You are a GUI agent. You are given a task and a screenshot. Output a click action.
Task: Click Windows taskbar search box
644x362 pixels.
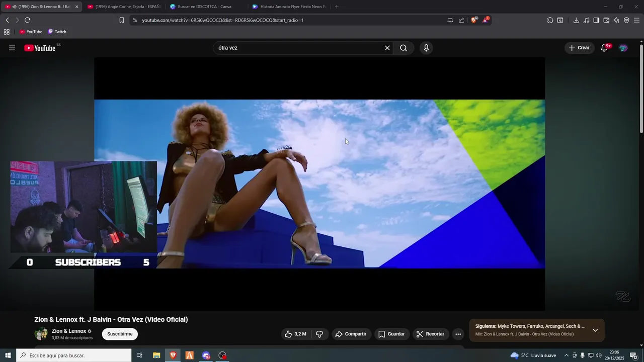click(x=74, y=355)
